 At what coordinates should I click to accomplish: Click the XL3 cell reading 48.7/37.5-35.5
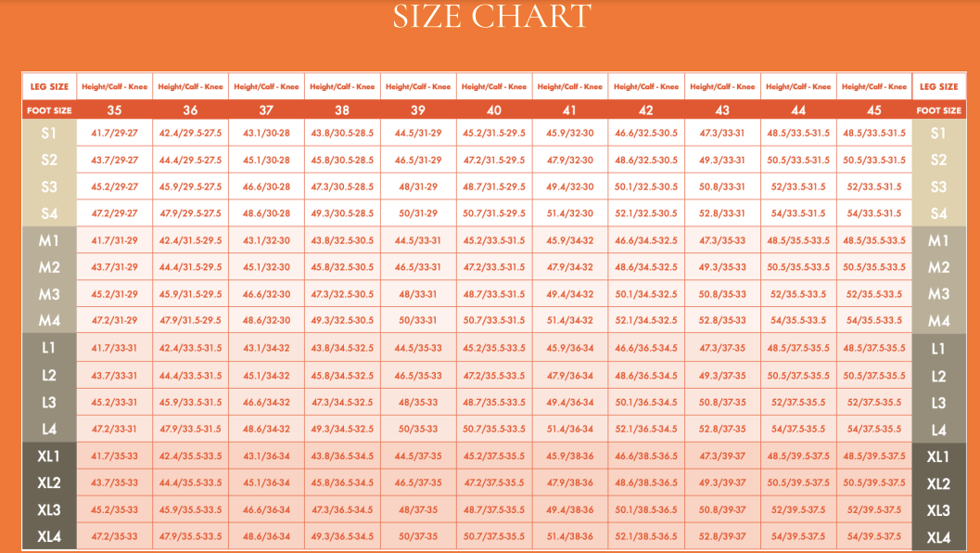coord(494,510)
